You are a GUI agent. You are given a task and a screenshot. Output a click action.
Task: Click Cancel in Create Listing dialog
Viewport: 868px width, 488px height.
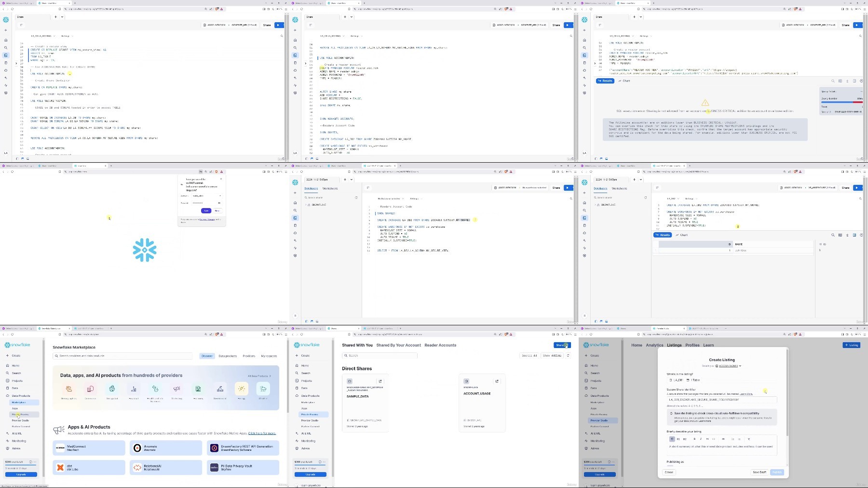pyautogui.click(x=669, y=472)
